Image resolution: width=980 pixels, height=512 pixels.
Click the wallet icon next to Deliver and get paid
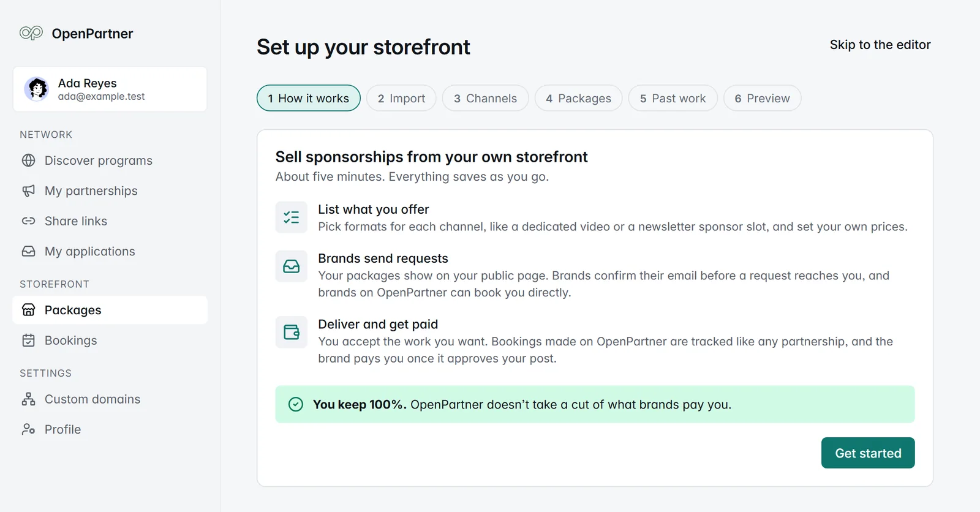coord(292,332)
